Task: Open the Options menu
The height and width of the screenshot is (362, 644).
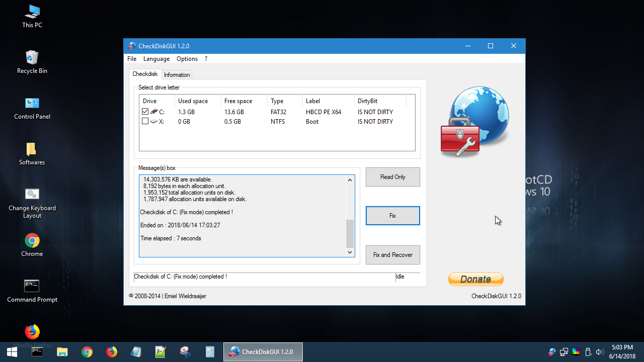Action: pyautogui.click(x=187, y=59)
